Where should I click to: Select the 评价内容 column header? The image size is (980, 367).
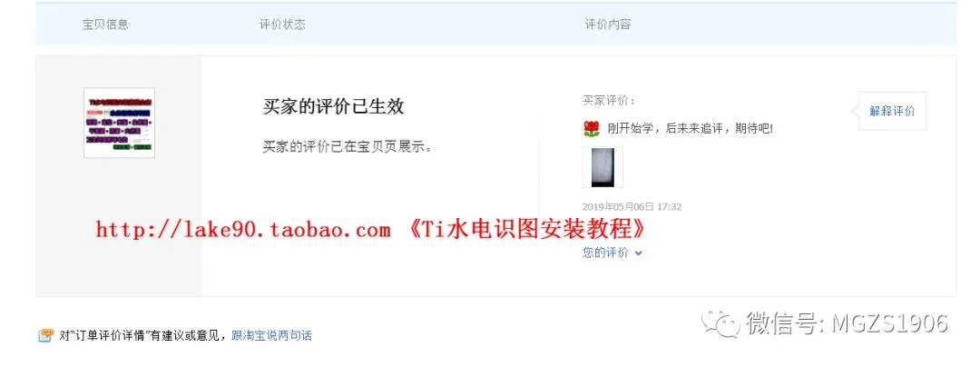click(x=607, y=25)
